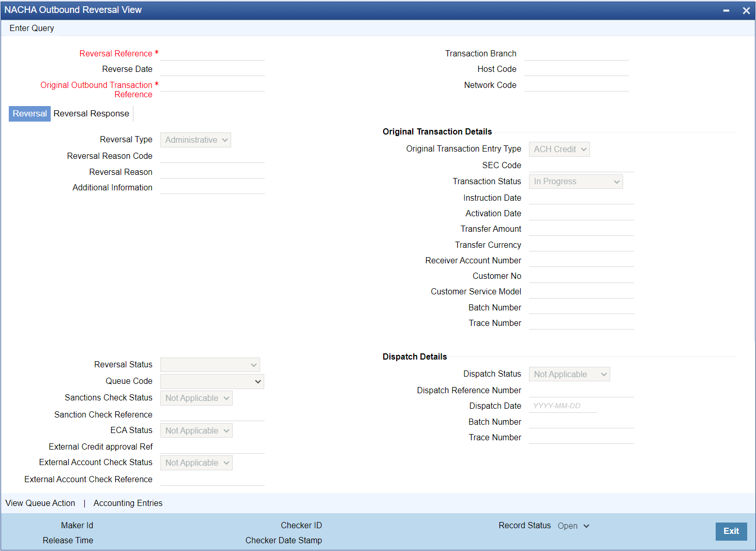
Task: Focus the Reversal Reference input field
Action: 213,54
